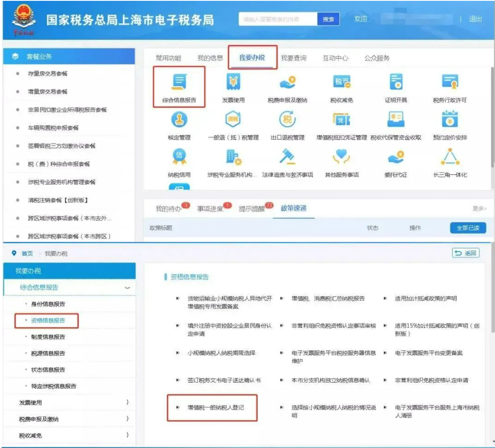This screenshot has width=495, height=448.
Task: Click the search input field
Action: pyautogui.click(x=278, y=19)
